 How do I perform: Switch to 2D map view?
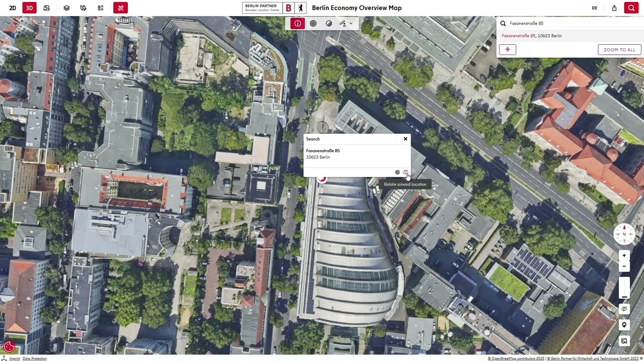tap(13, 8)
